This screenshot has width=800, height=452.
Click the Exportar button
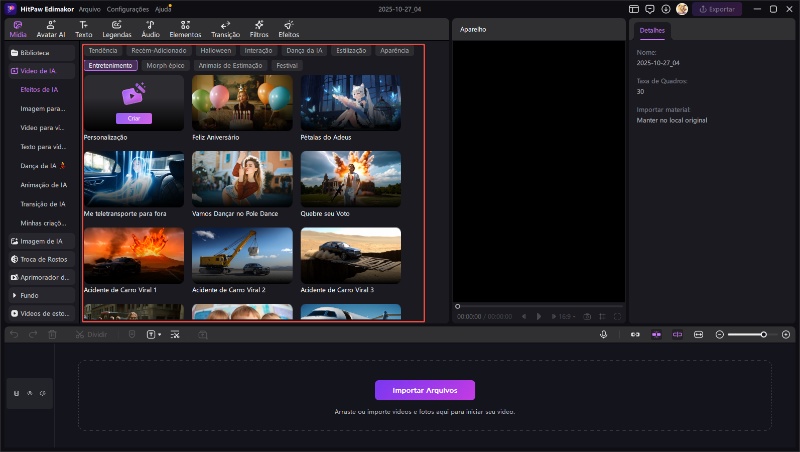(717, 9)
